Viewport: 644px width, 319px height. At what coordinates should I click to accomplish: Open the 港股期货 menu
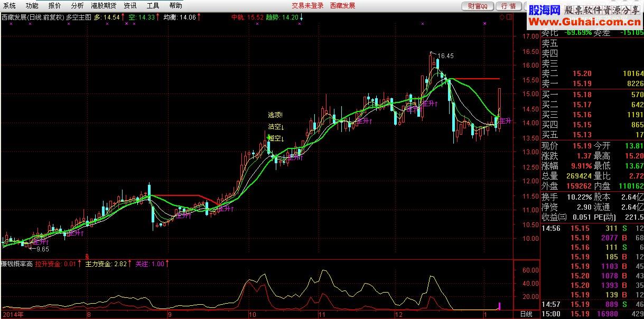tap(103, 6)
